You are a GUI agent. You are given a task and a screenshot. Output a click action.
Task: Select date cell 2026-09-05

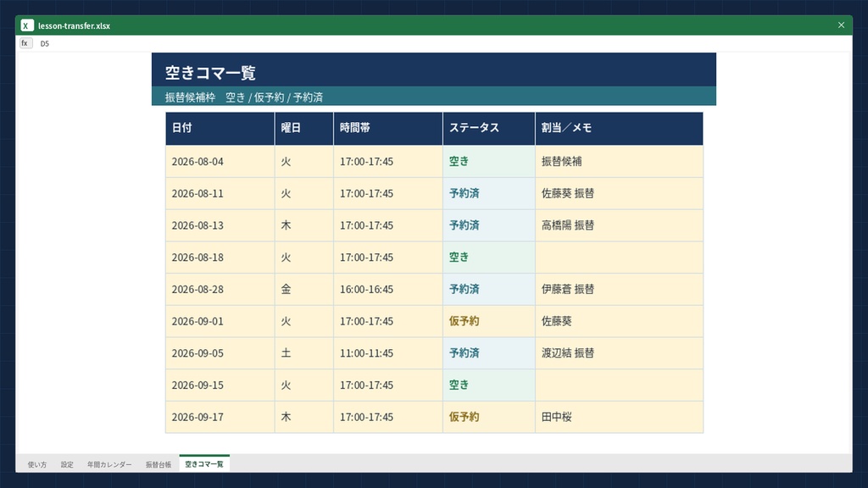tap(220, 353)
